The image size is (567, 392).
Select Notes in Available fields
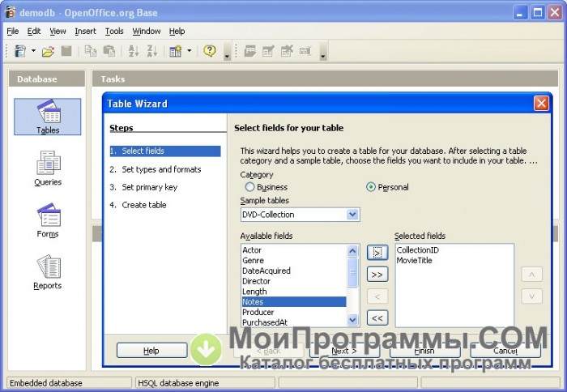tap(294, 301)
